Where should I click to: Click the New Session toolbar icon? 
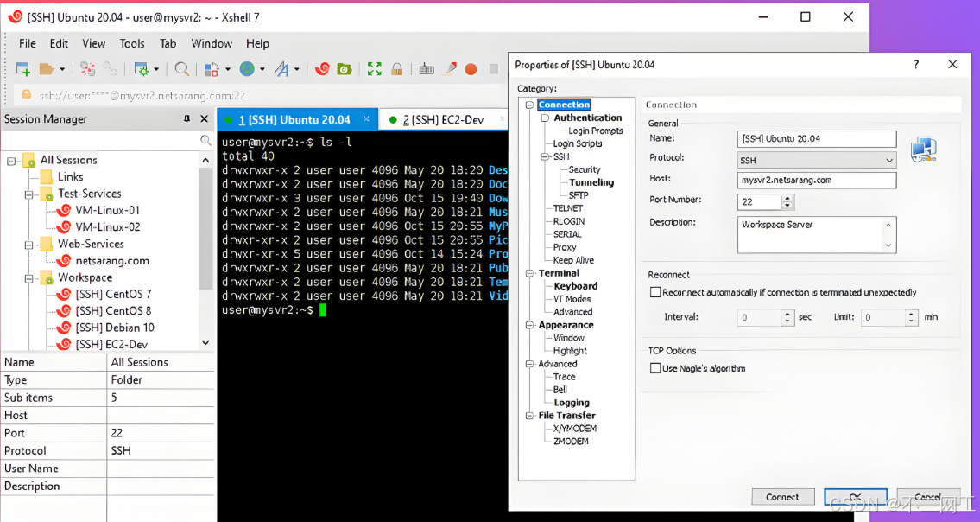pos(23,69)
